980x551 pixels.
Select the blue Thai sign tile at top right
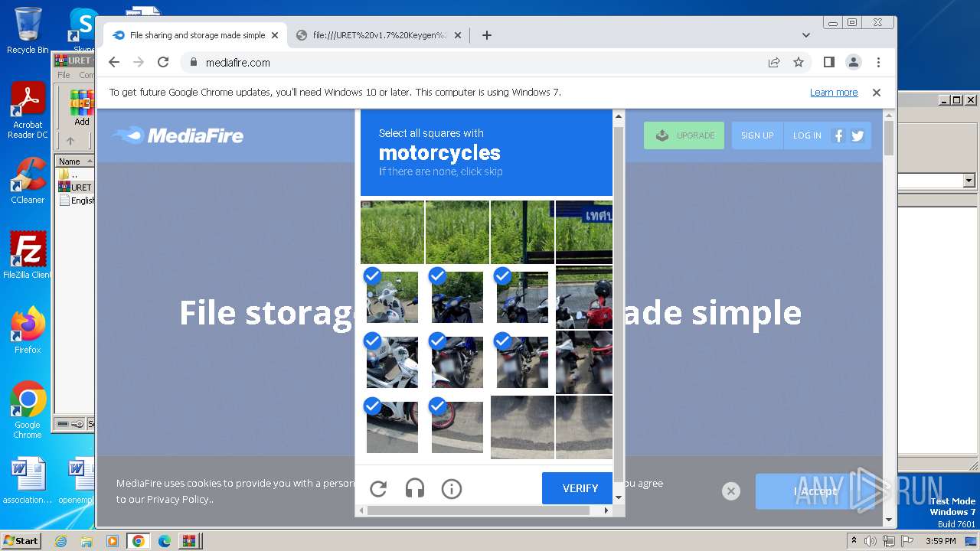tap(584, 232)
